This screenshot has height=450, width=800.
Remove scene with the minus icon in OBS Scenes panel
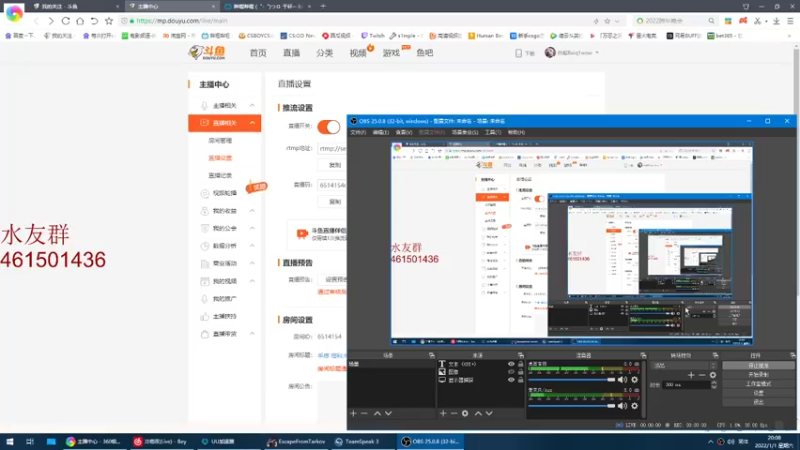[364, 413]
